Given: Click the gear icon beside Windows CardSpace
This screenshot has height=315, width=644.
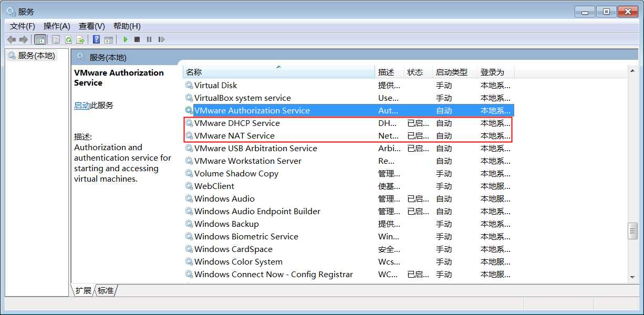Looking at the screenshot, I should (189, 249).
